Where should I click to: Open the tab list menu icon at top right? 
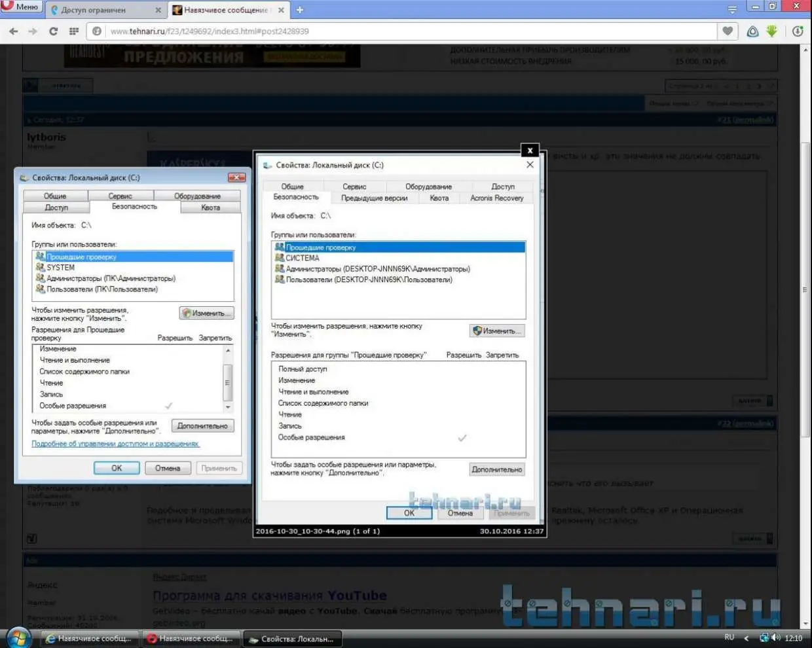pos(732,9)
